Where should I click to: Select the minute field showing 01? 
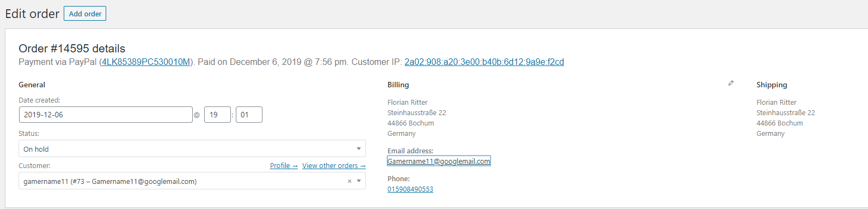pos(249,115)
